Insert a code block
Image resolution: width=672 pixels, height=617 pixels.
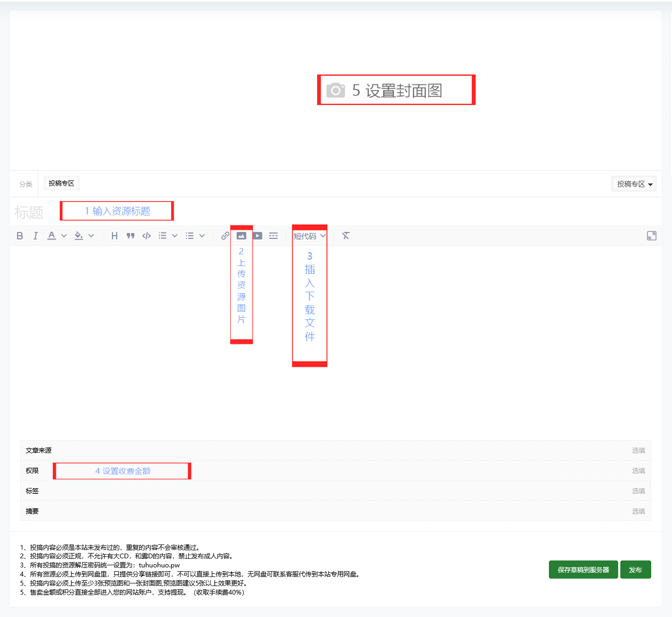pos(147,236)
